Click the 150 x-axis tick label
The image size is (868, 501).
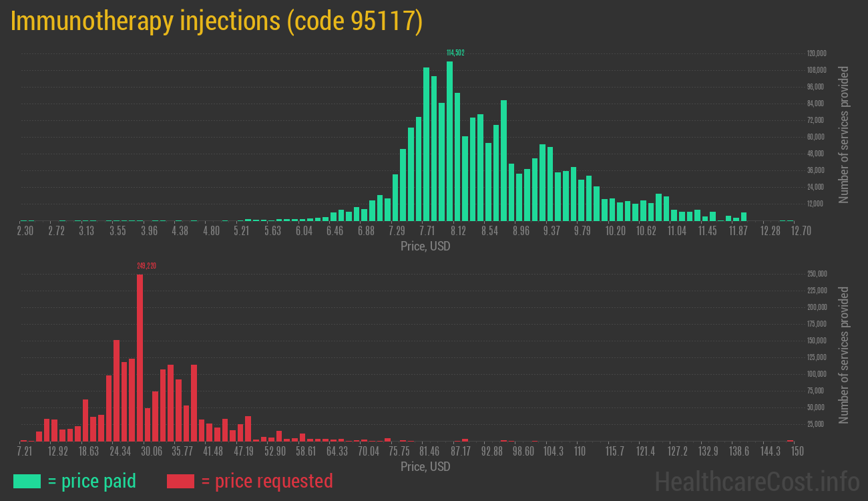coord(797,452)
